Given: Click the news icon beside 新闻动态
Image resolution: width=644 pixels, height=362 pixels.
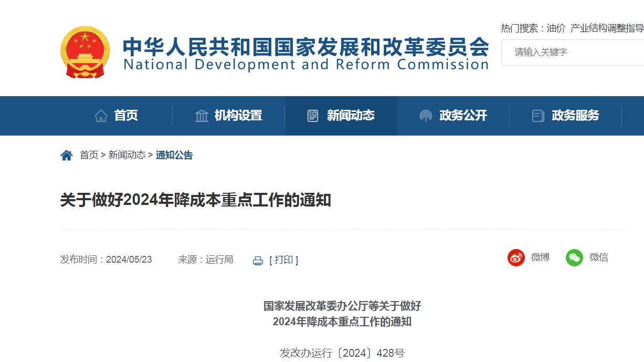Looking at the screenshot, I should 313,116.
